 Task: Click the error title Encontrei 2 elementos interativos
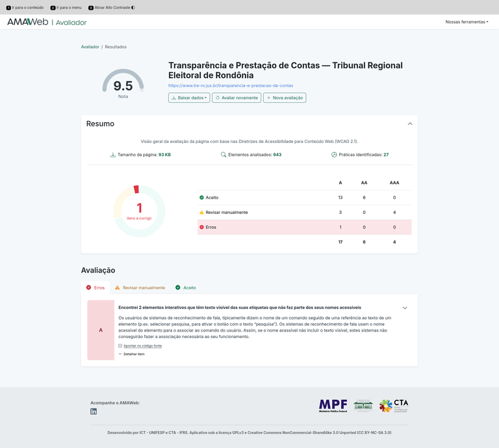[x=240, y=308]
